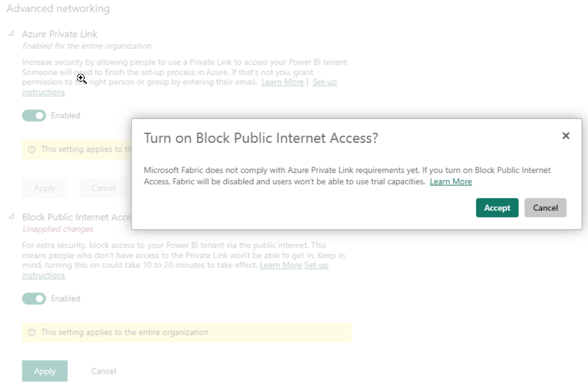This screenshot has width=588, height=388.
Task: Open Set-up instructions link for Azure Private Link
Action: click(x=324, y=82)
